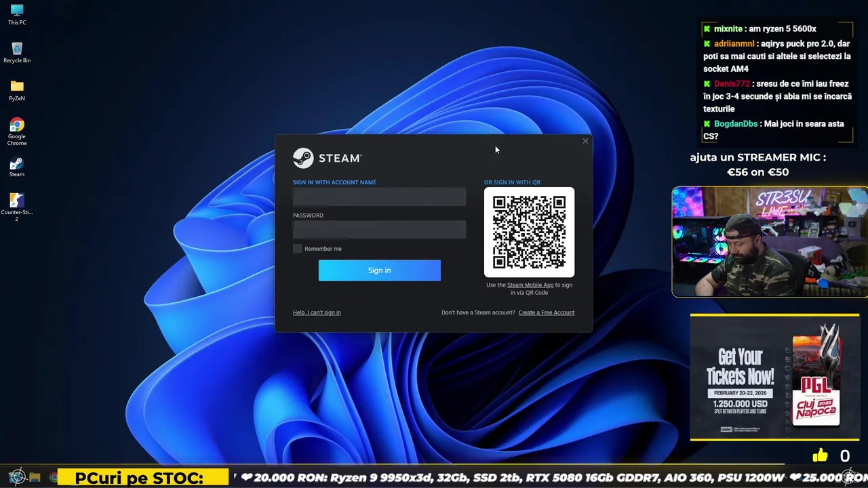The width and height of the screenshot is (868, 488).
Task: Focus the account name input field
Action: (379, 197)
